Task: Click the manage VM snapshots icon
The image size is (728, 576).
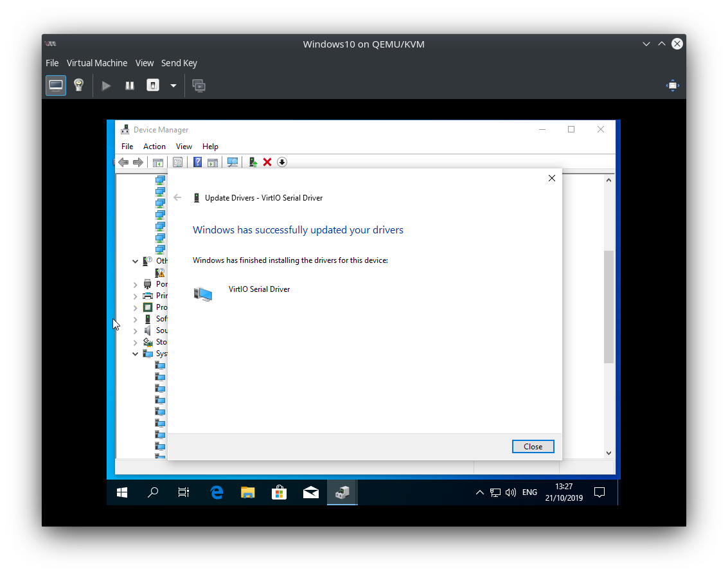Action: pos(199,85)
